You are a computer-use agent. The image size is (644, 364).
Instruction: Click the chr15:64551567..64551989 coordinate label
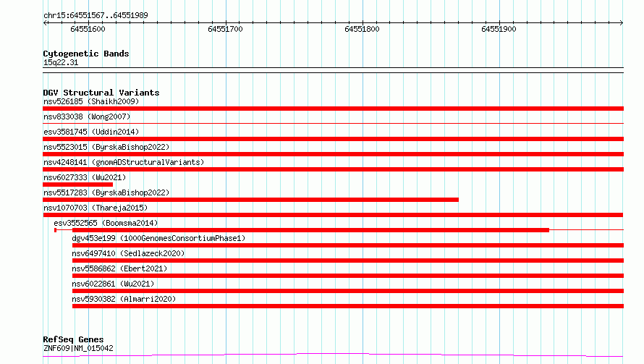click(96, 15)
